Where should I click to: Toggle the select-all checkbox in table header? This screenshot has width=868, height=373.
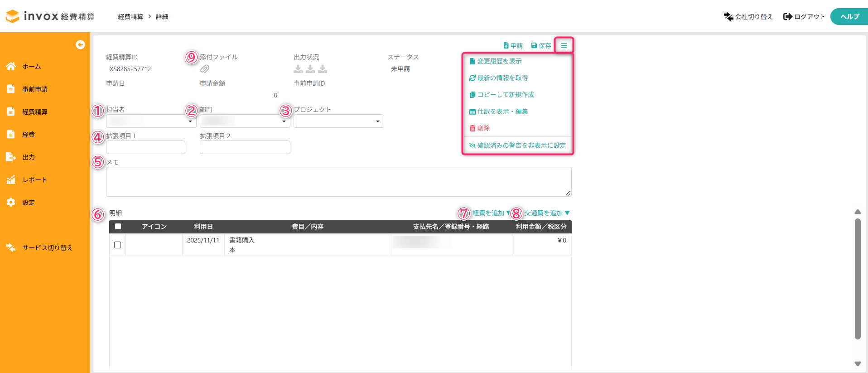[x=118, y=227]
